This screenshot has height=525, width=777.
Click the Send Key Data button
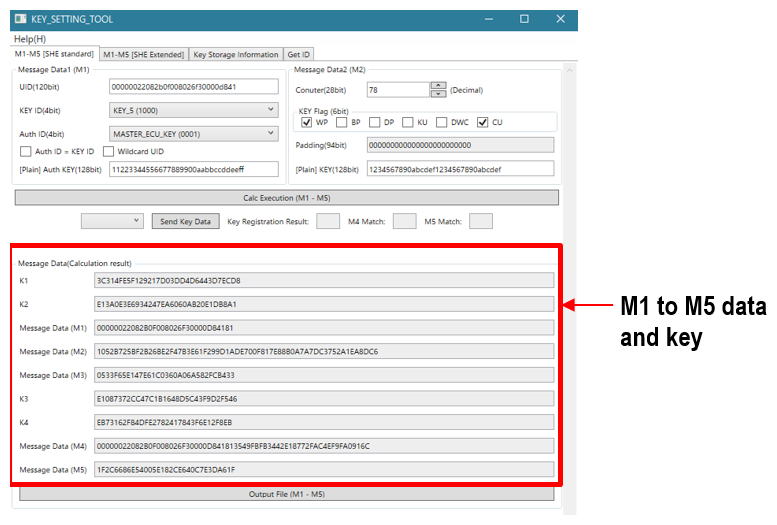coord(185,222)
